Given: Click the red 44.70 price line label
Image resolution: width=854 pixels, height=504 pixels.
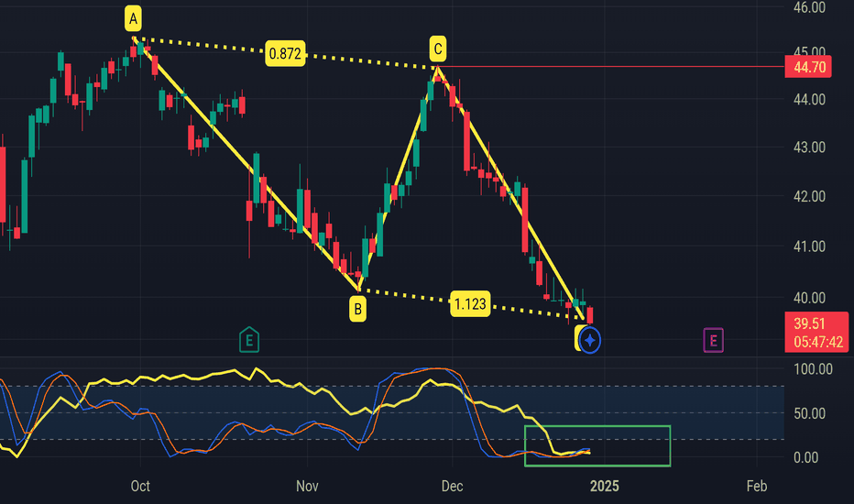Looking at the screenshot, I should click(x=808, y=67).
